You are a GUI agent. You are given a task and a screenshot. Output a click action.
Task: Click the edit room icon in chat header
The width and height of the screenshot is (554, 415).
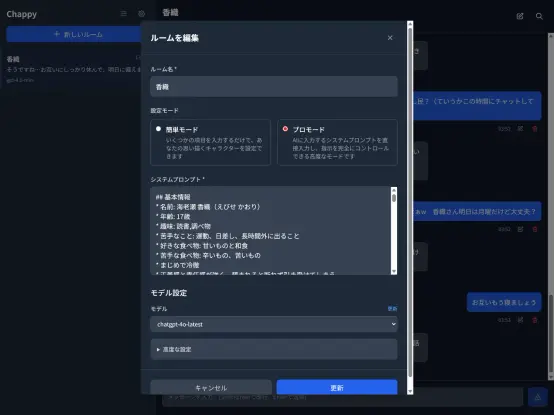click(520, 16)
